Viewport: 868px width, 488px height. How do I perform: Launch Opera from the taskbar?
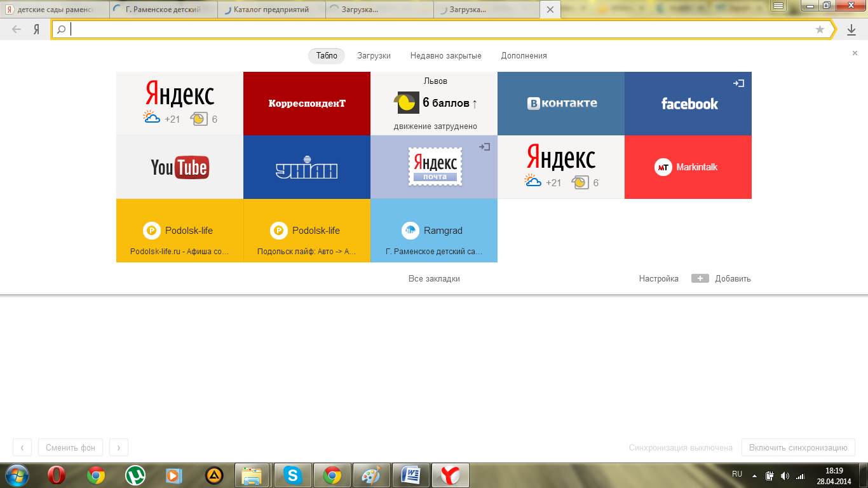pos(57,475)
